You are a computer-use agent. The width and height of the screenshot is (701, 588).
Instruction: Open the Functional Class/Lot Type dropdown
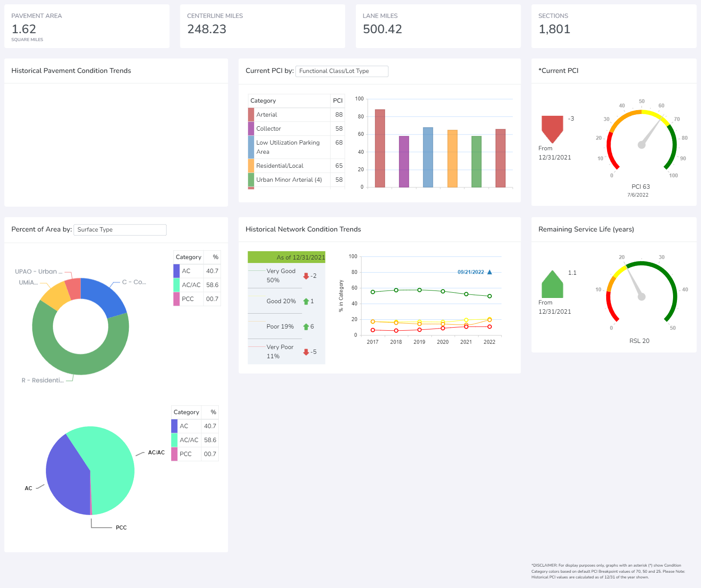[x=342, y=71]
